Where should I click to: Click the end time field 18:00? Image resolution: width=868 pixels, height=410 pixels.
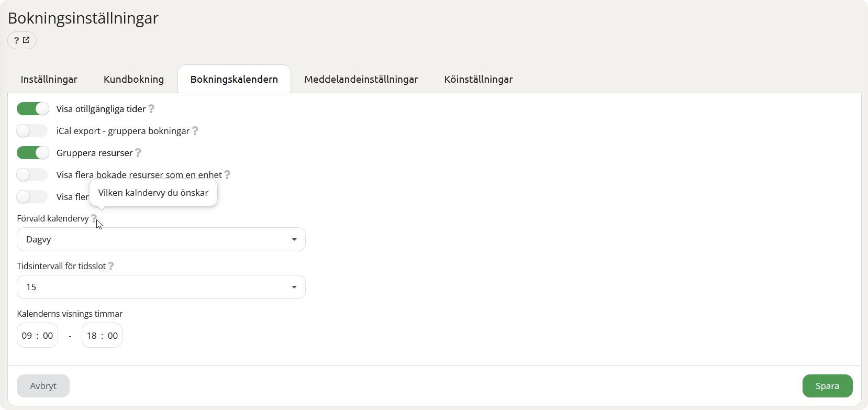click(x=102, y=336)
